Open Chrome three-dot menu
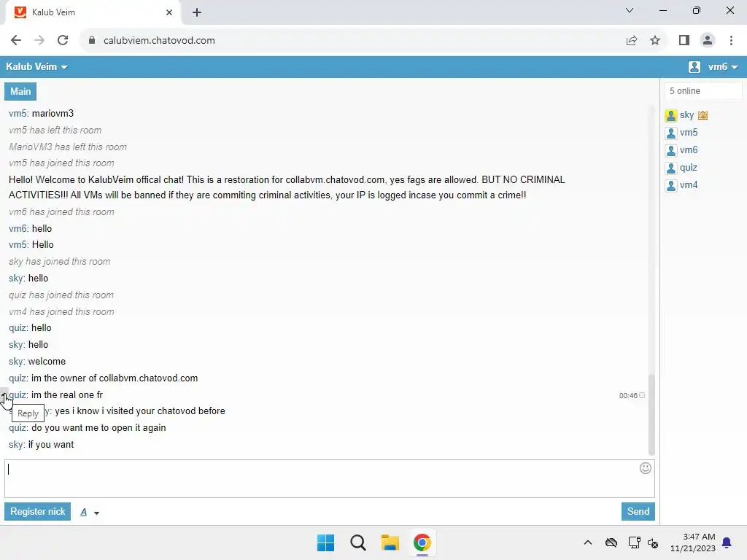747x560 pixels. click(731, 41)
